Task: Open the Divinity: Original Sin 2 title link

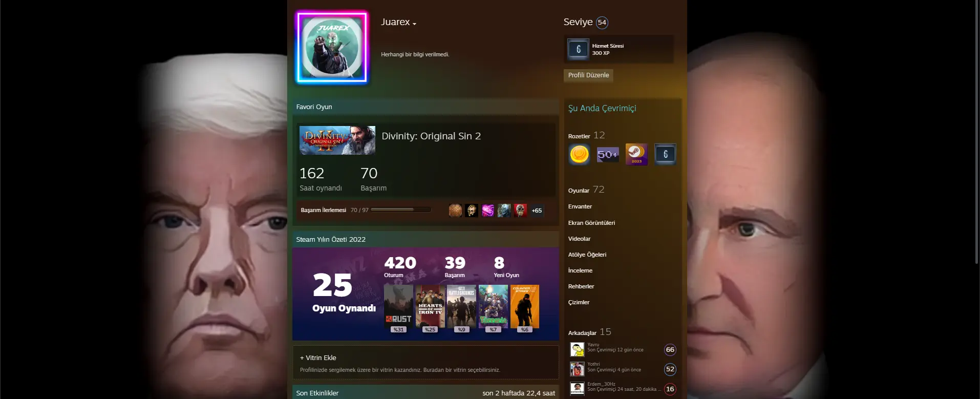Action: tap(431, 136)
